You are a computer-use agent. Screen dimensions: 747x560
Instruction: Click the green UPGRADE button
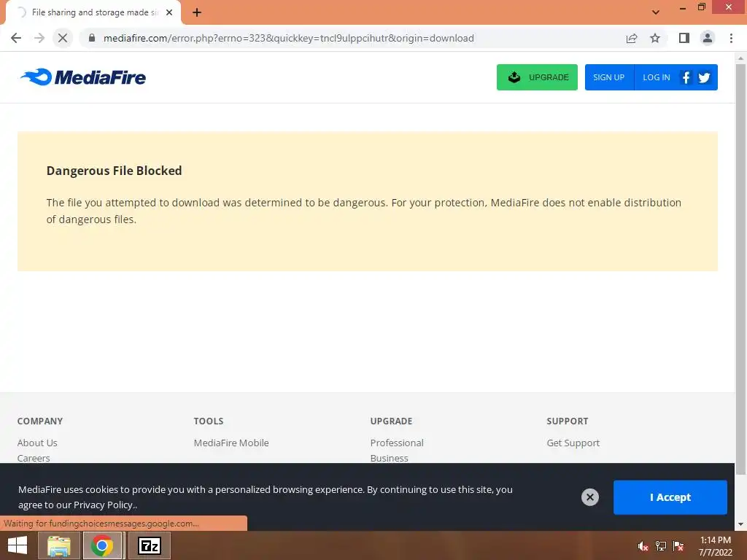tap(537, 77)
